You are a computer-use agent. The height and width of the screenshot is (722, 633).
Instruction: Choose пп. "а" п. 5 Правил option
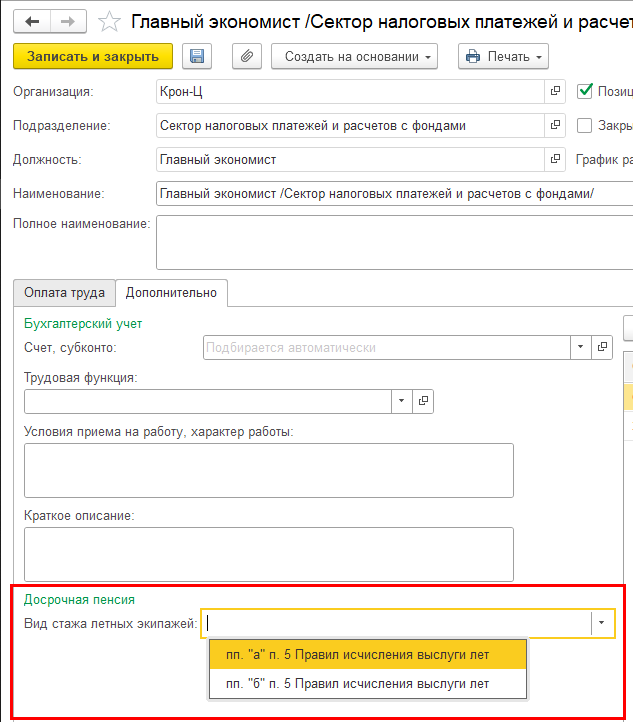pos(357,655)
